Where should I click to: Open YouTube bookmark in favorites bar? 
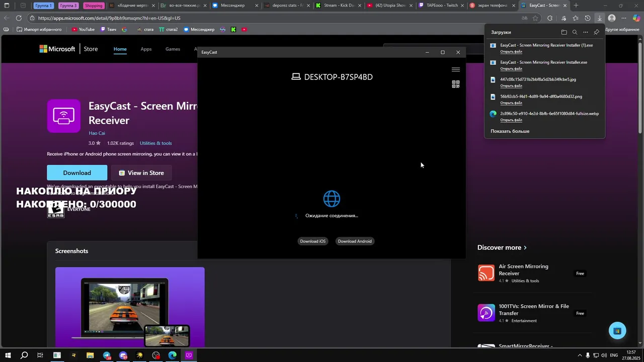(83, 30)
